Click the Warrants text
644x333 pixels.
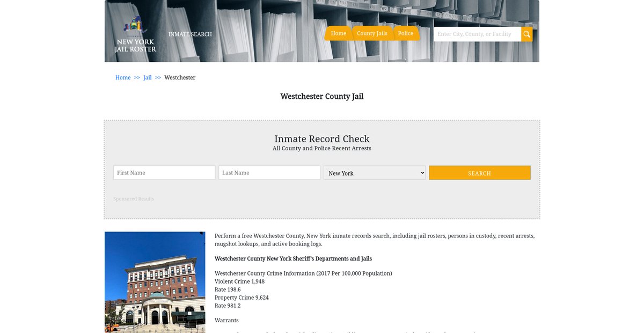point(226,321)
